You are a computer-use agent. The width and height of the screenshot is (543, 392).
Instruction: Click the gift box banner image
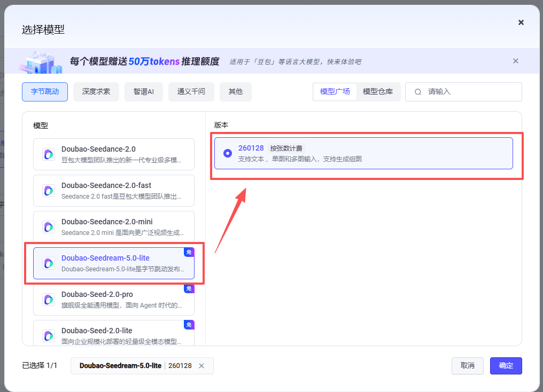click(x=41, y=62)
